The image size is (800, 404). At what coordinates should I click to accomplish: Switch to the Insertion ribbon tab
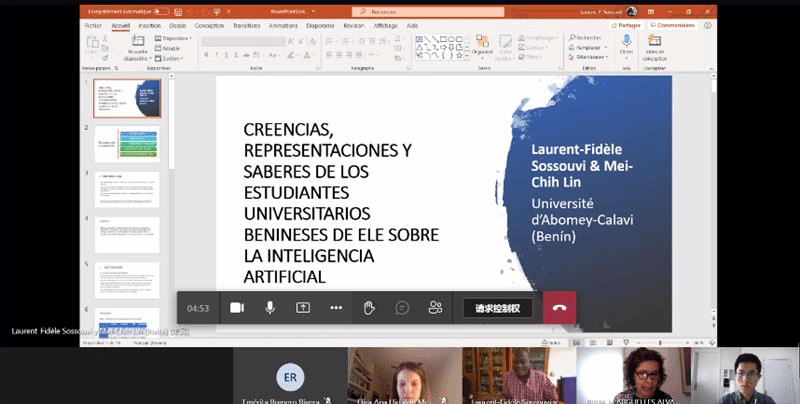[x=149, y=26]
